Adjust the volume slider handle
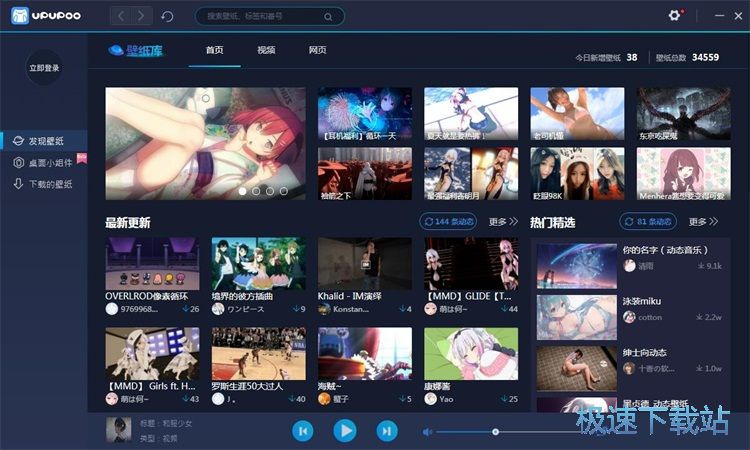 click(x=496, y=432)
